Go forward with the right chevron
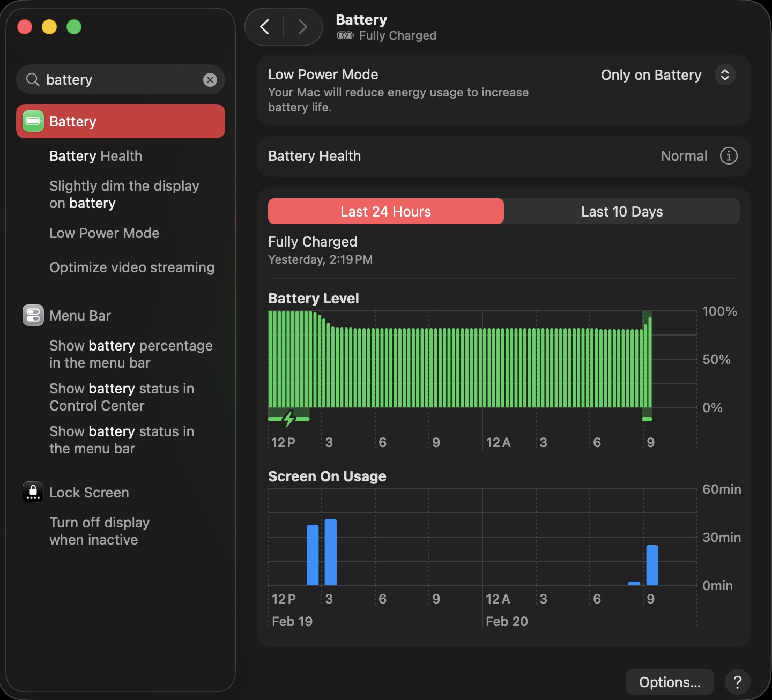772x700 pixels. [303, 27]
